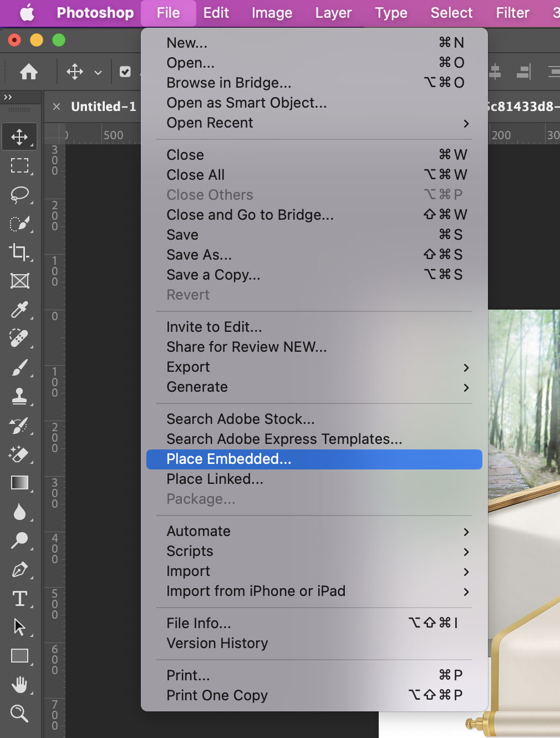
Task: Pick the Eyedropper tool
Action: pyautogui.click(x=20, y=310)
